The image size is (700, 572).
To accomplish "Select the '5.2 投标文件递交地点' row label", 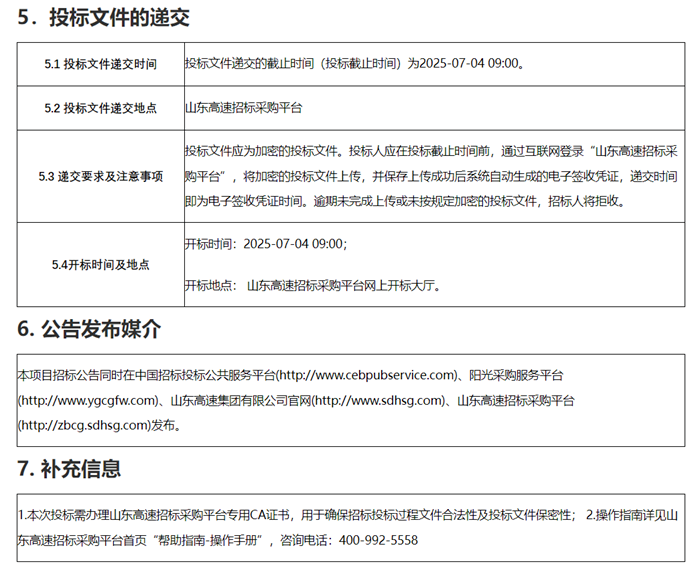I will (x=100, y=108).
